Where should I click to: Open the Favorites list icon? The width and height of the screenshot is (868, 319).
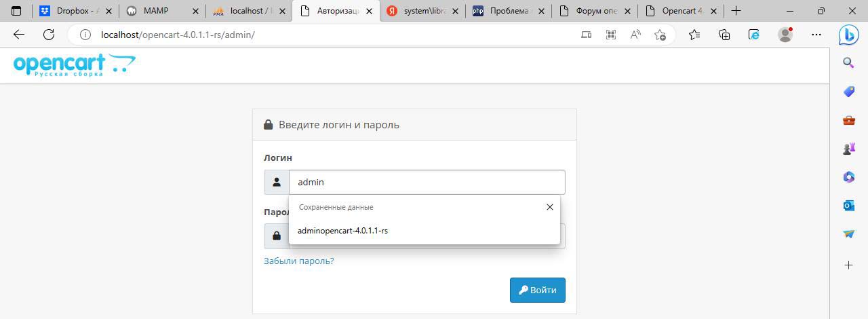694,35
